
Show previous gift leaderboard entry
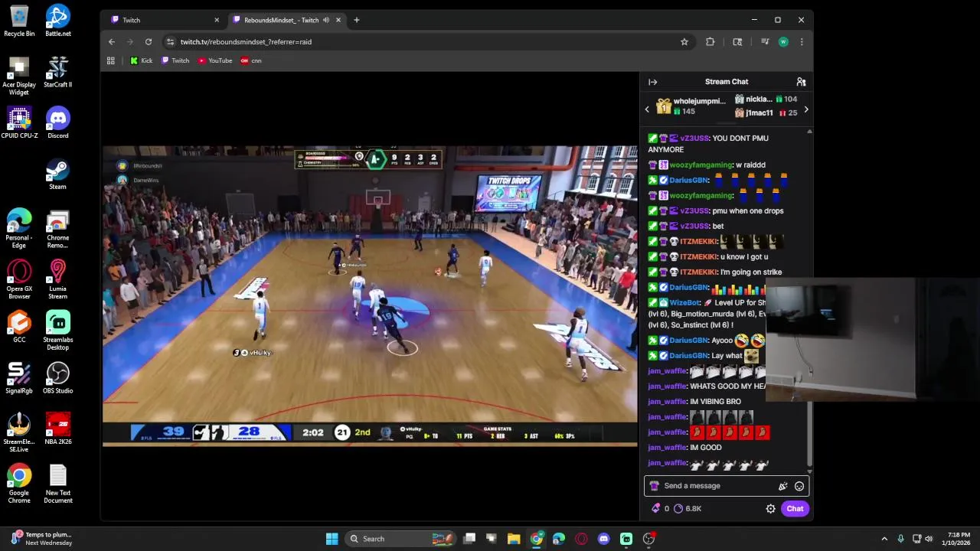tap(647, 109)
